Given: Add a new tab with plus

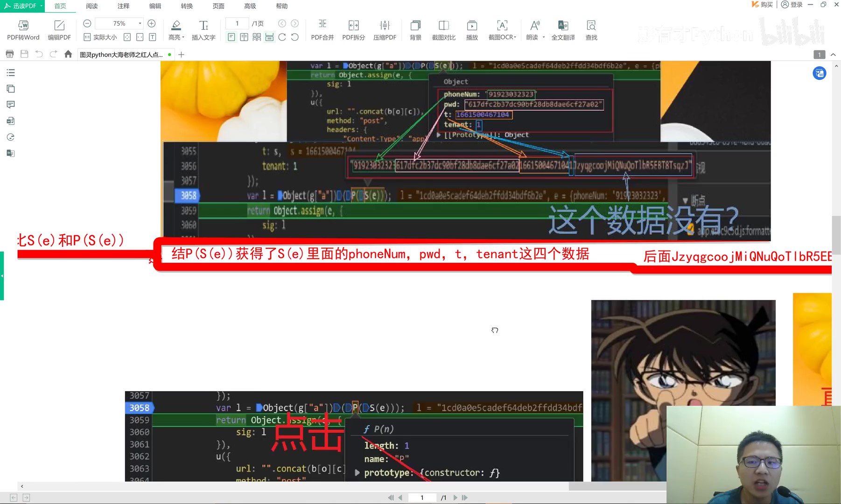Looking at the screenshot, I should (x=182, y=55).
